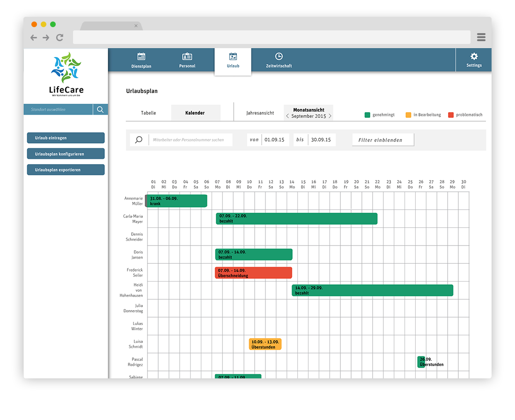
Task: Click the green genehmigt legend swatch
Action: (x=368, y=115)
